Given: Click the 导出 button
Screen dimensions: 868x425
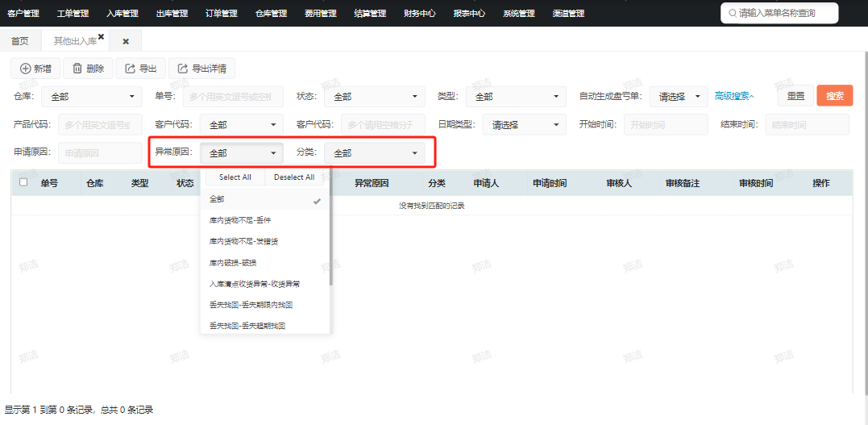Looking at the screenshot, I should pyautogui.click(x=140, y=69).
